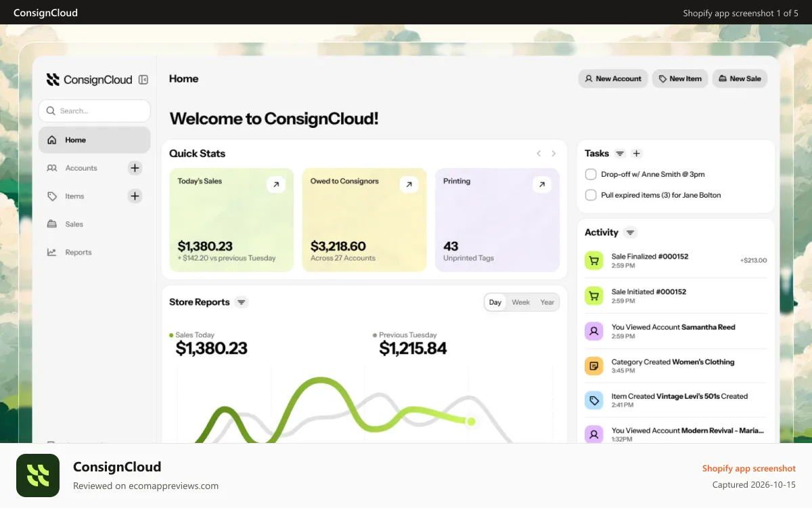Image resolution: width=812 pixels, height=508 pixels.
Task: Click the Category Created activity icon
Action: click(593, 366)
